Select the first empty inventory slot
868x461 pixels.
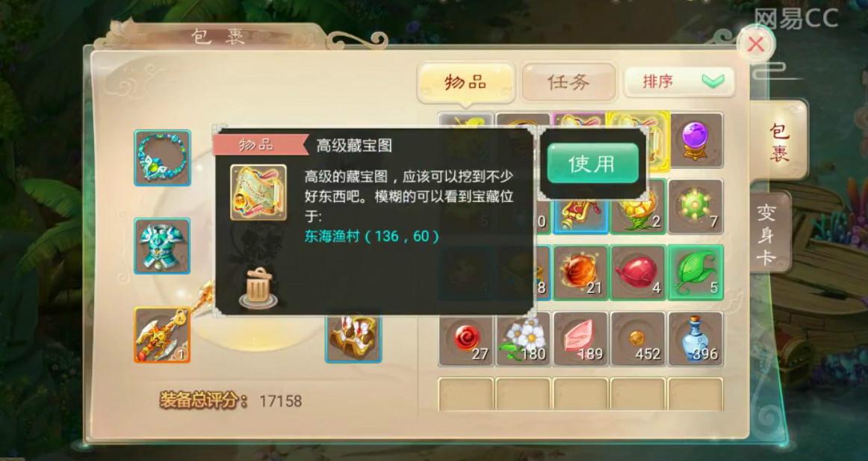click(466, 395)
